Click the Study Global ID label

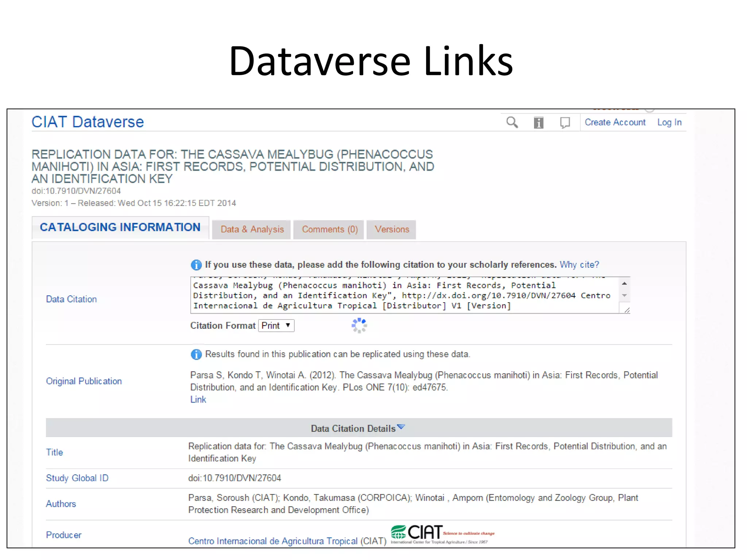click(x=77, y=478)
